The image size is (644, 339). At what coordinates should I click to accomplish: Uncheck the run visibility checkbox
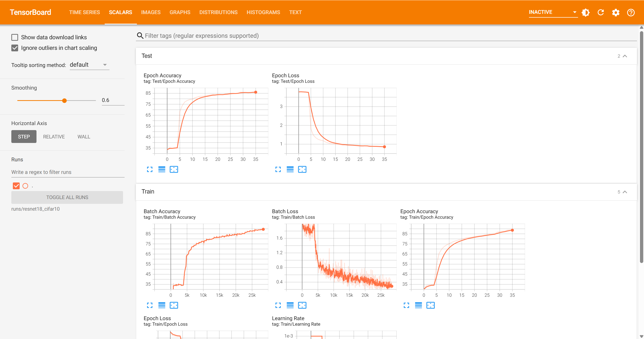pyautogui.click(x=16, y=186)
